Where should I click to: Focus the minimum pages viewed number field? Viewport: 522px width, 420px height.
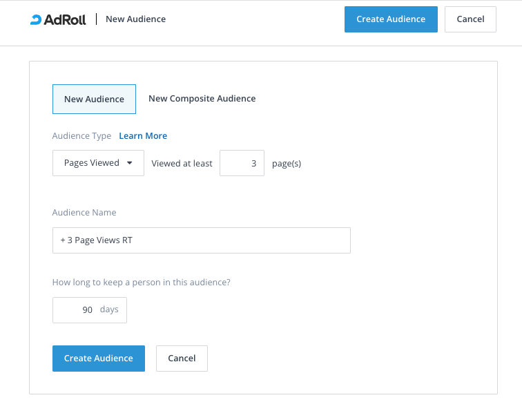coord(242,164)
